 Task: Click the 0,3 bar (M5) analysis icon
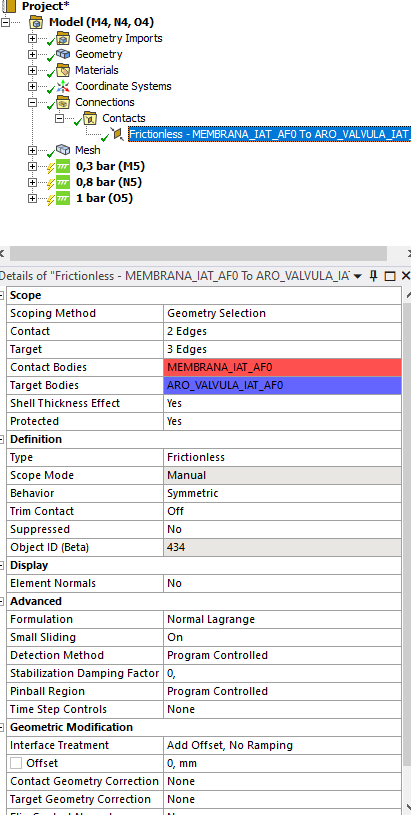click(63, 166)
